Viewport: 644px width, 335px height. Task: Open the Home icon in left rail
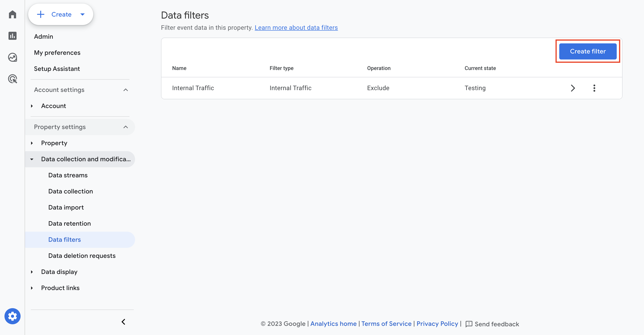tap(12, 14)
